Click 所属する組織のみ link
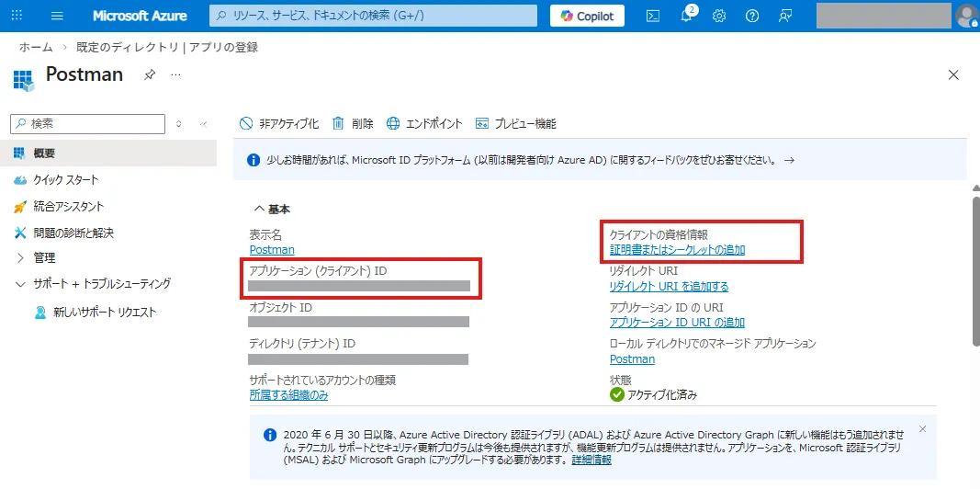Viewport: 980px width, 489px height. [288, 395]
